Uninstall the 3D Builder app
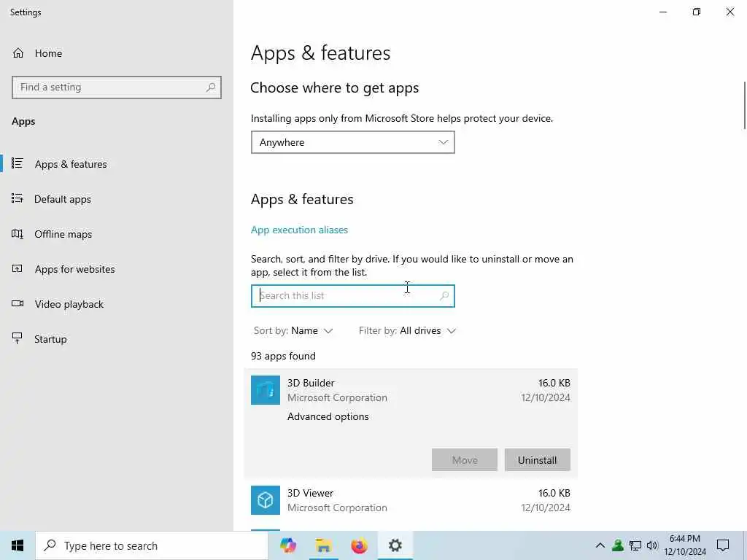747x560 pixels. click(x=538, y=460)
